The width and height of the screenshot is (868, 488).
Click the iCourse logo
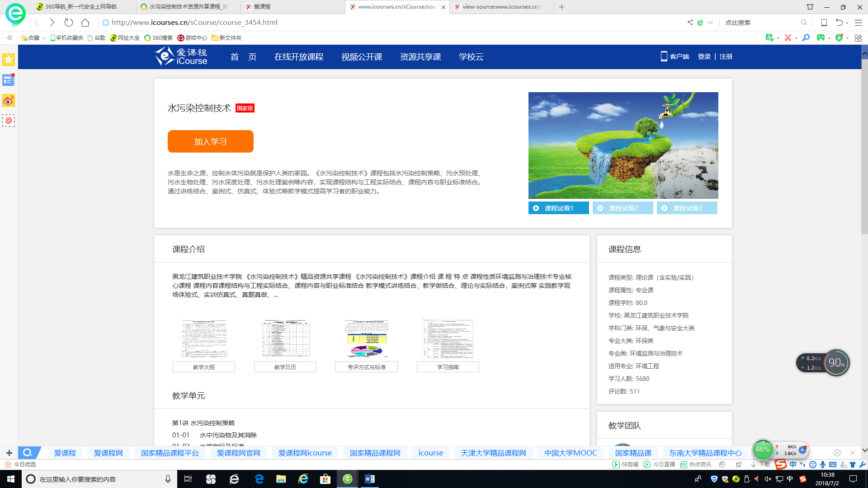pyautogui.click(x=181, y=56)
